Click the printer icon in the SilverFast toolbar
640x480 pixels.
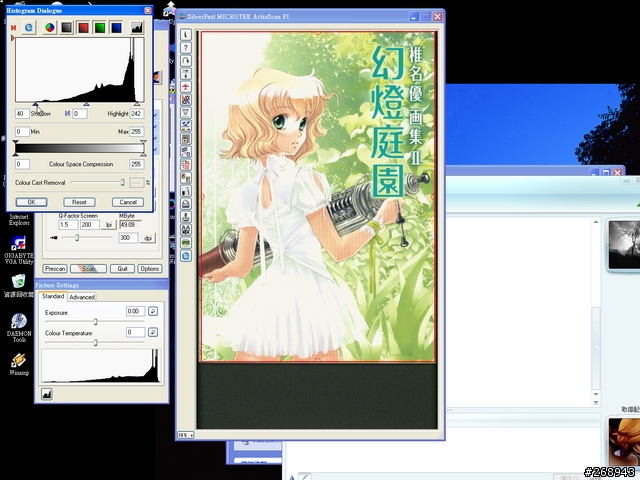186,204
